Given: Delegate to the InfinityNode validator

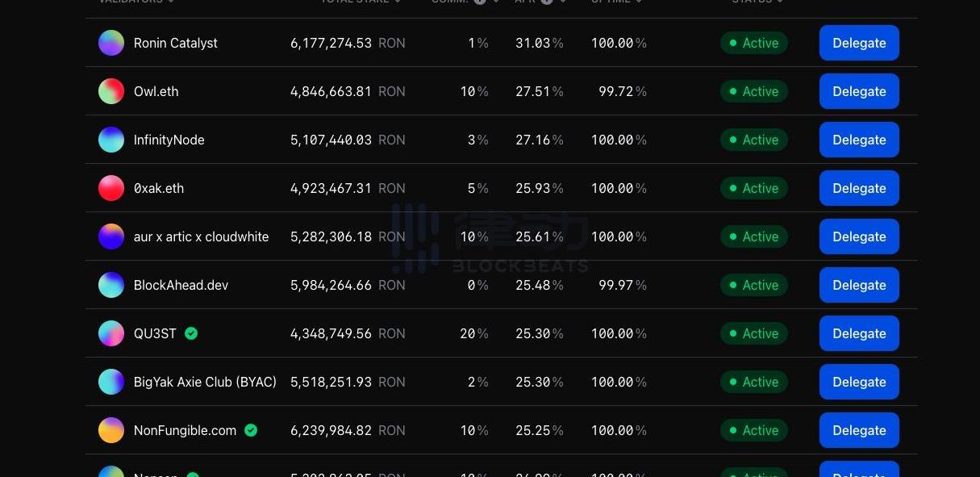Looking at the screenshot, I should click(859, 140).
